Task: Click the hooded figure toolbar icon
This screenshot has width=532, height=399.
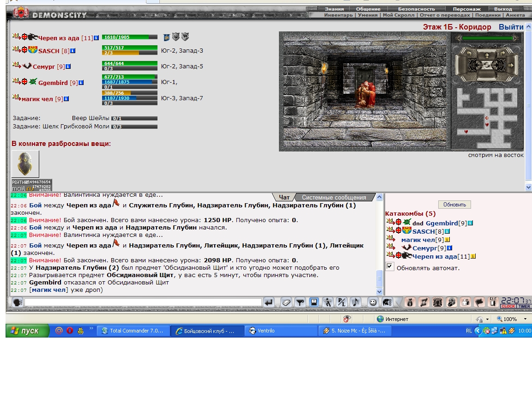Action: pos(452,302)
